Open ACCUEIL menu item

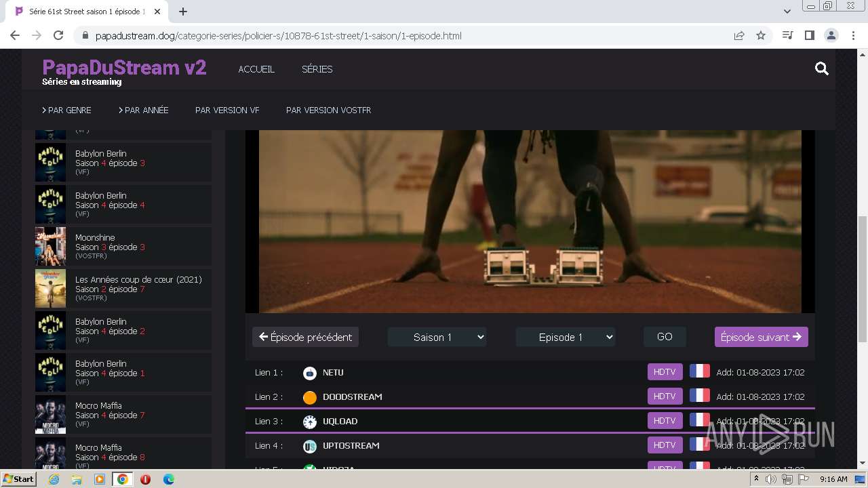tap(256, 69)
